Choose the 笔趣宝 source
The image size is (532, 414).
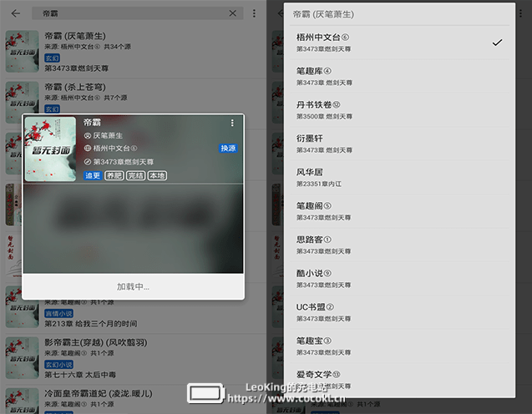399,346
